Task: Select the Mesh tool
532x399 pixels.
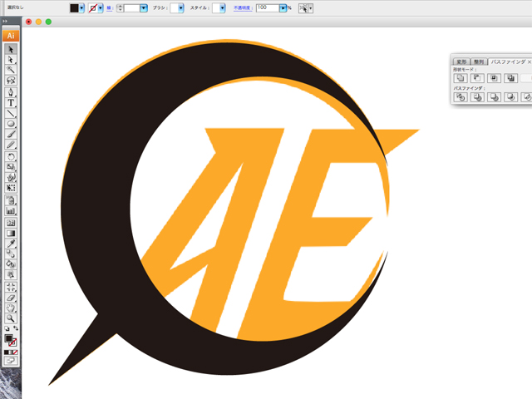Action: (11, 223)
